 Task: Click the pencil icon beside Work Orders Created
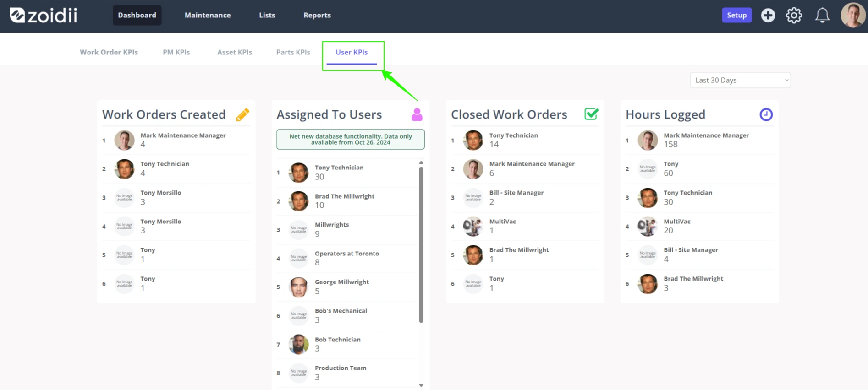(x=243, y=114)
